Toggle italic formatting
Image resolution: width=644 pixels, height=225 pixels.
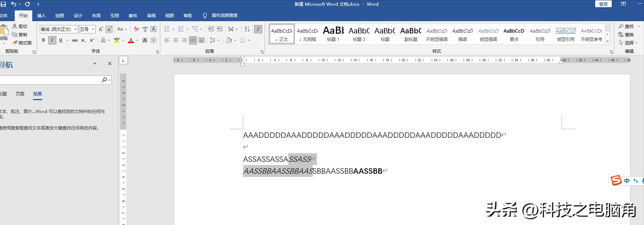click(52, 40)
